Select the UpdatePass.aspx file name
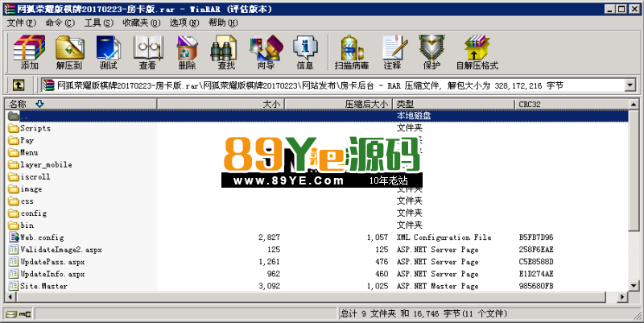644x323 pixels. click(x=52, y=262)
